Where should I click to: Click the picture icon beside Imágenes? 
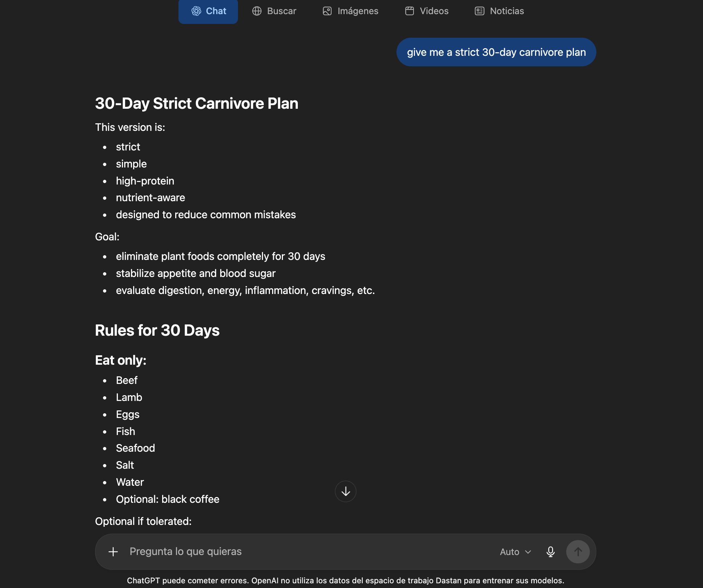(x=327, y=11)
